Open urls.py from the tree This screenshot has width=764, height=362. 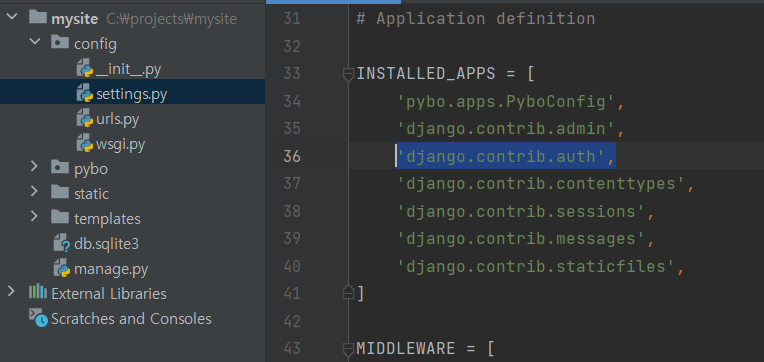click(117, 119)
